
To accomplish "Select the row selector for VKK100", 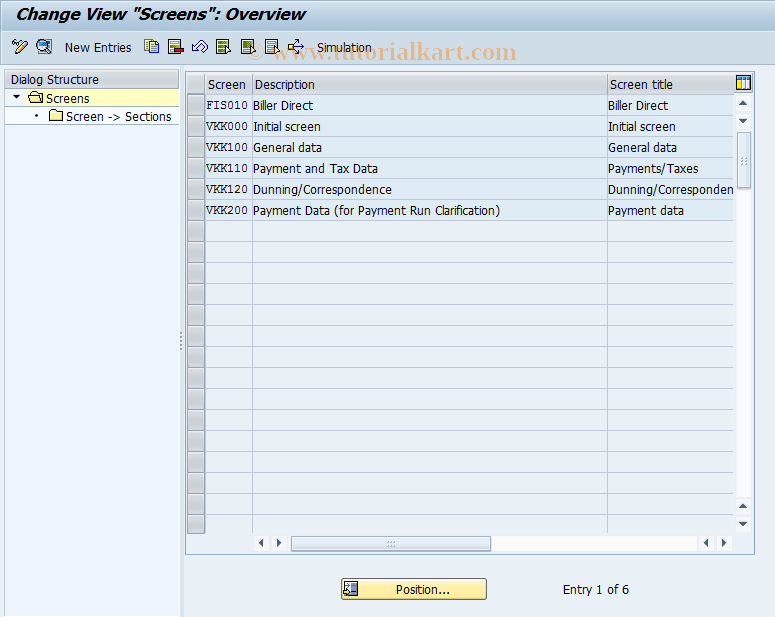I will [196, 147].
